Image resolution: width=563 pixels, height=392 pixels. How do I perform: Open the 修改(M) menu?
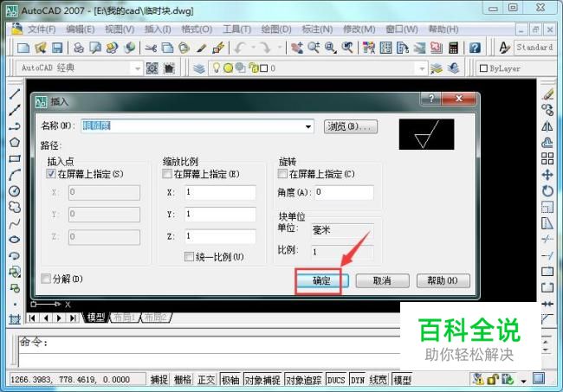[x=359, y=29]
